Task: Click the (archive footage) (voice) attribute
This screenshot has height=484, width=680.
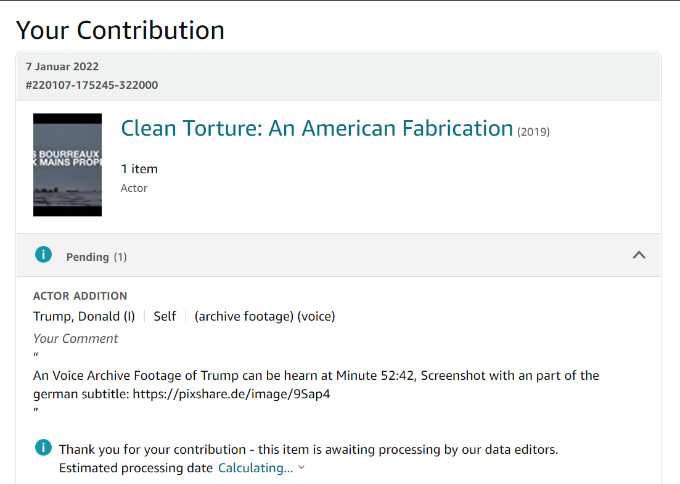Action: pyautogui.click(x=265, y=317)
